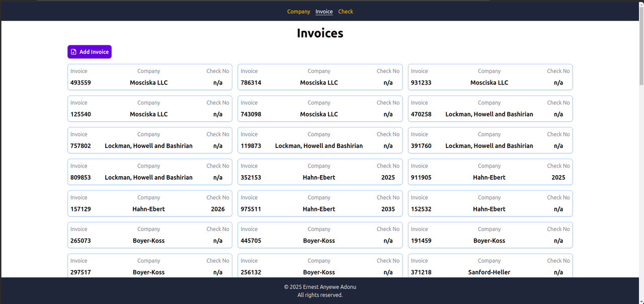Open invoice 119873
The width and height of the screenshot is (644, 304).
(320, 140)
